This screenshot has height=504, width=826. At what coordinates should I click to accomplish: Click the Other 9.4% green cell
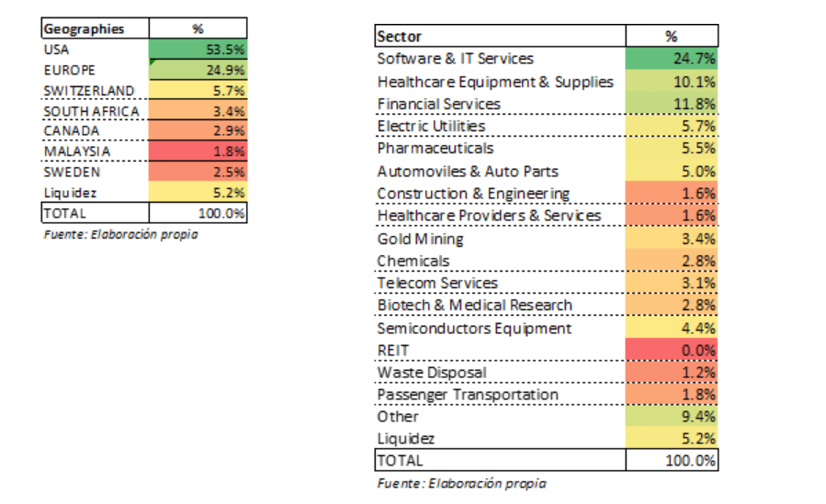[x=672, y=416]
